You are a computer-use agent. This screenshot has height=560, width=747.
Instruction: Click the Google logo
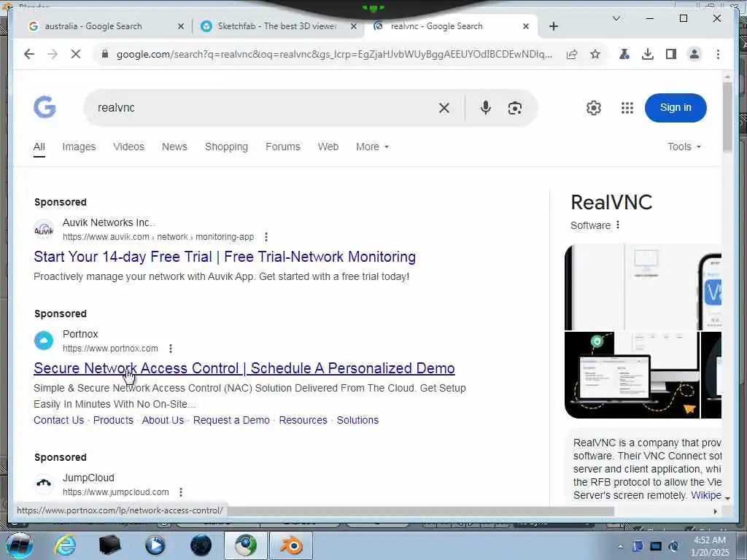pyautogui.click(x=44, y=106)
